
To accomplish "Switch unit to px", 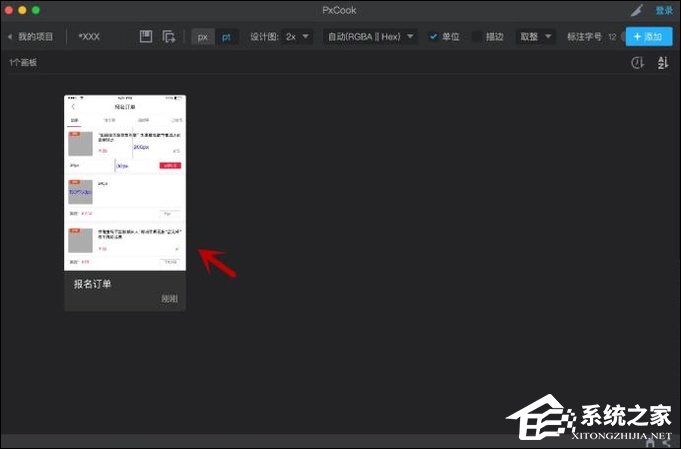I will (x=203, y=37).
